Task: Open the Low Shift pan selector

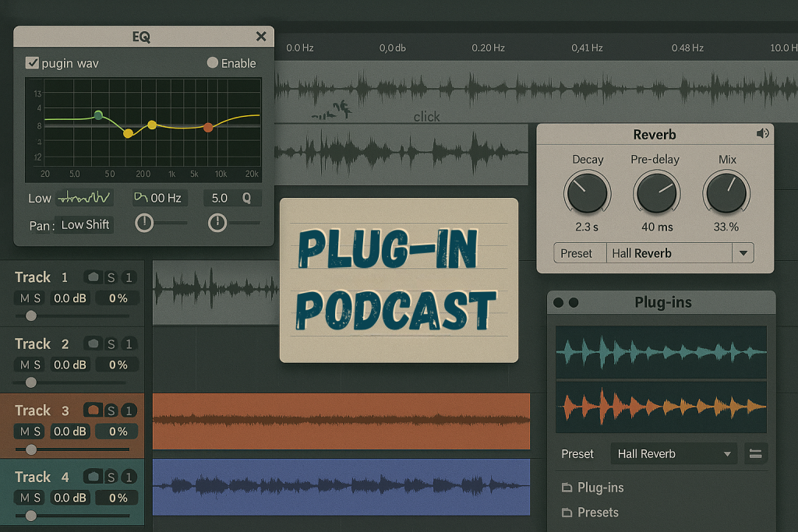Action: 85,225
